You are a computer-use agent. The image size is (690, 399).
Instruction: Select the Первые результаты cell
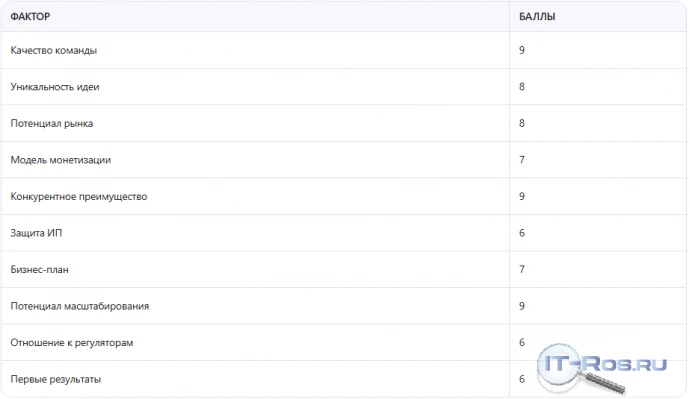[255, 379]
